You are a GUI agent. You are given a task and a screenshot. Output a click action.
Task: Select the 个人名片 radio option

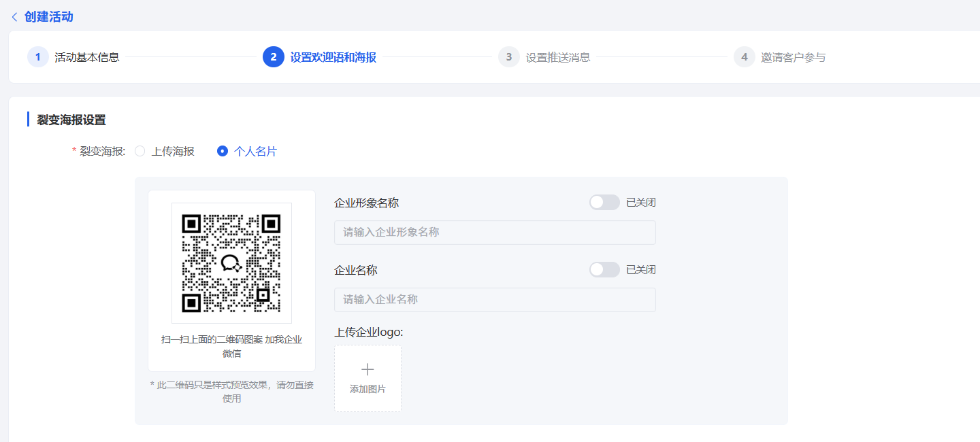click(x=247, y=152)
